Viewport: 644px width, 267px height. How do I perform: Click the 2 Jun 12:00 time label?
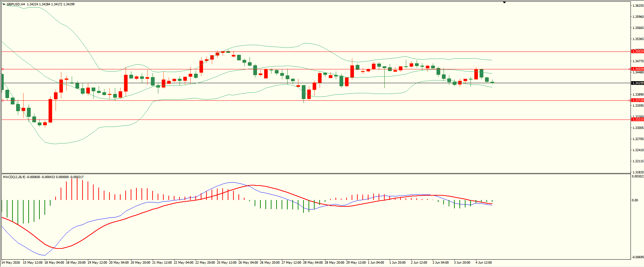coord(419,263)
